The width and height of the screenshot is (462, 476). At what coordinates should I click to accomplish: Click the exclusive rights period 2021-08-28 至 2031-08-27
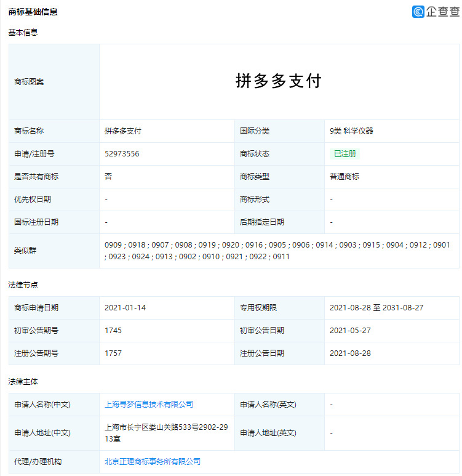(376, 308)
